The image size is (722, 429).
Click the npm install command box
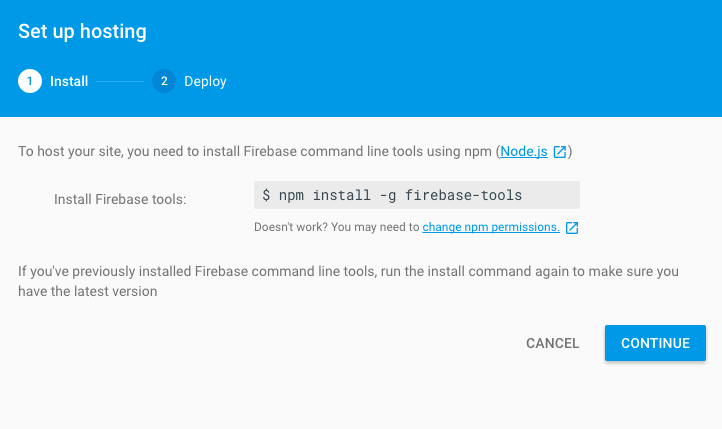click(417, 195)
